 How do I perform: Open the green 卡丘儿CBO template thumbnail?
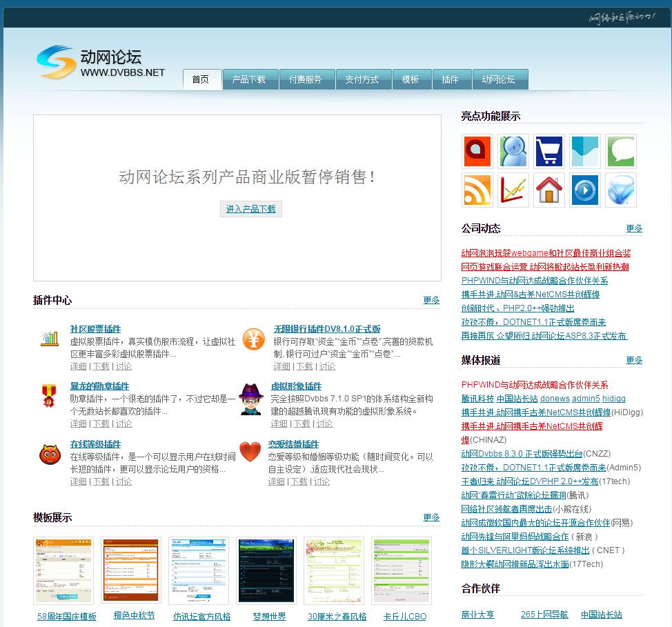pos(401,570)
